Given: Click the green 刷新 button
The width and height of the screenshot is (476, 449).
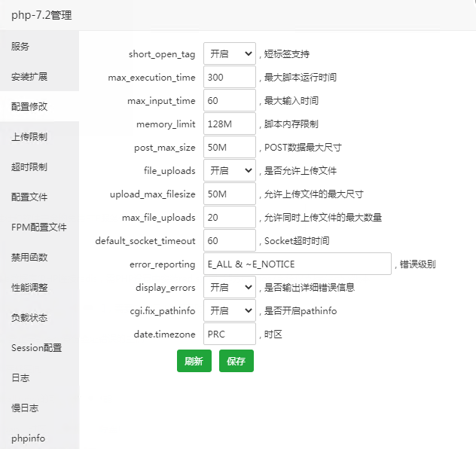Looking at the screenshot, I should pyautogui.click(x=194, y=361).
